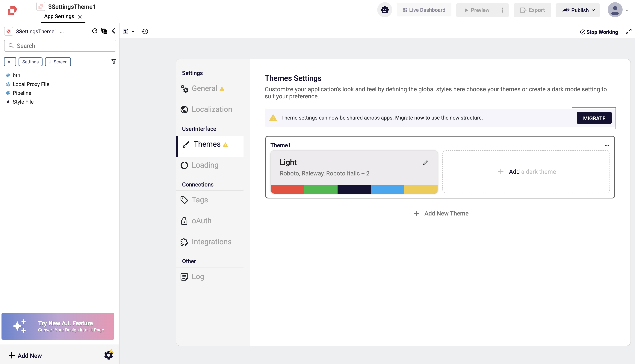Click Add New Theme

(x=441, y=213)
